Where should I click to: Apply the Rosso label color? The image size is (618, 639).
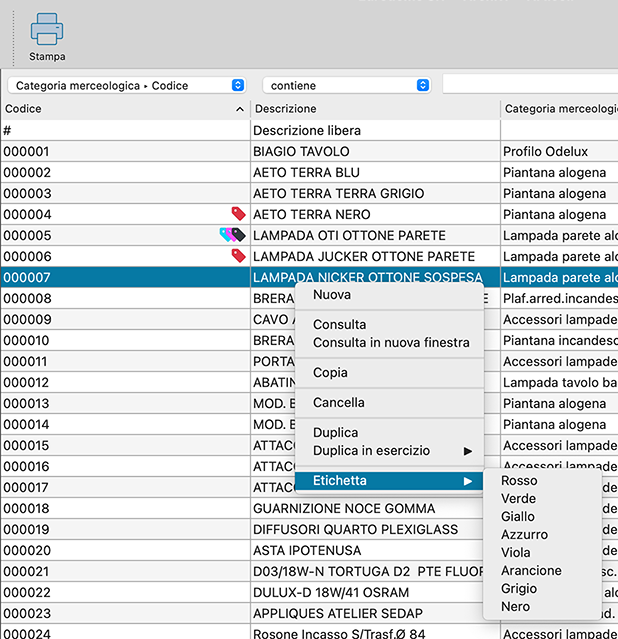click(x=519, y=481)
